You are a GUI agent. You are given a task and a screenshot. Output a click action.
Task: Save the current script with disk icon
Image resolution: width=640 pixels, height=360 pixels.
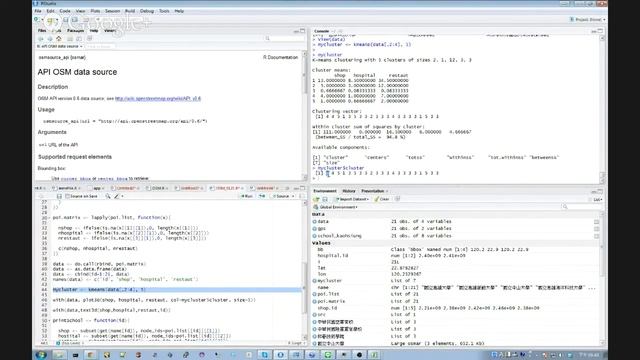[x=59, y=196]
